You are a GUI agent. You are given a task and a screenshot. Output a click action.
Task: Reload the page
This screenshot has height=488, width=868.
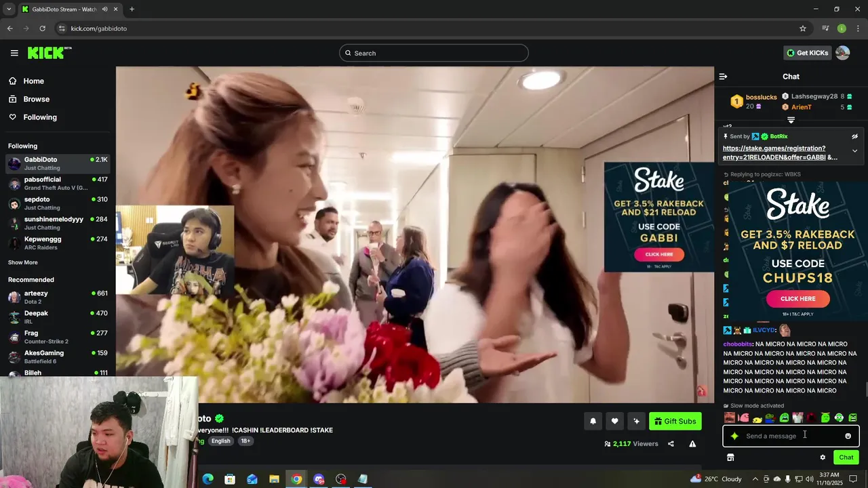(x=42, y=28)
